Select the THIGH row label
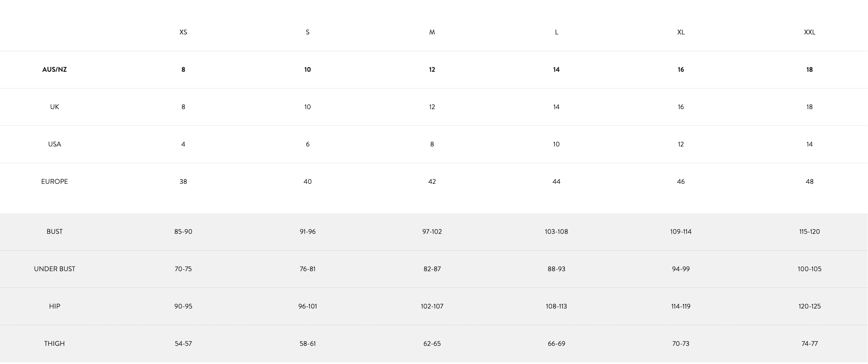Screen dimensions: 868x364 click(x=54, y=344)
